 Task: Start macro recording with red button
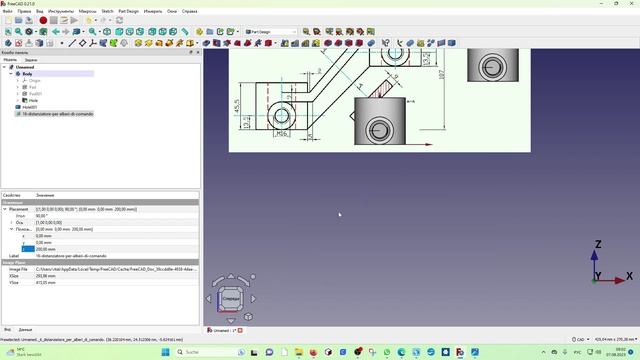pos(43,20)
